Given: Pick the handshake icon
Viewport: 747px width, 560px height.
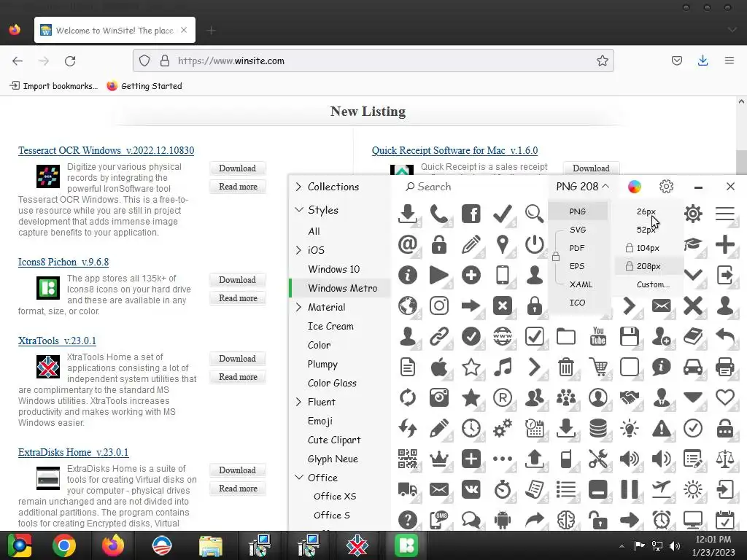Looking at the screenshot, I should [x=630, y=397].
